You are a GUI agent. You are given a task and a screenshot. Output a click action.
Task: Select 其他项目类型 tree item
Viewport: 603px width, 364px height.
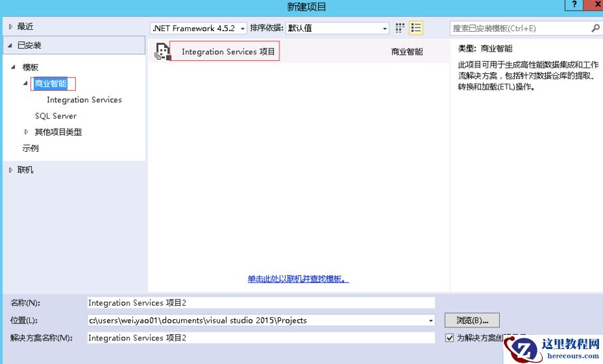click(x=58, y=132)
